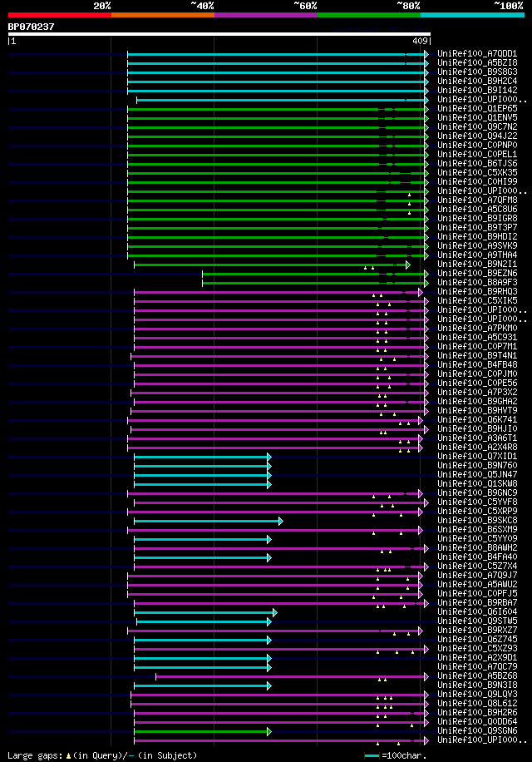Open hit UniRef100_B9S8G3

[477, 72]
